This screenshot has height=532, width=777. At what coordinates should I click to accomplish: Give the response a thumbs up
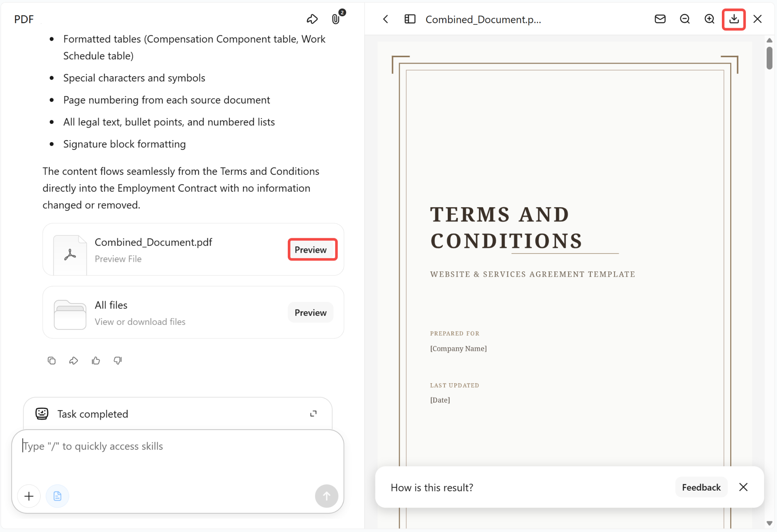(96, 360)
